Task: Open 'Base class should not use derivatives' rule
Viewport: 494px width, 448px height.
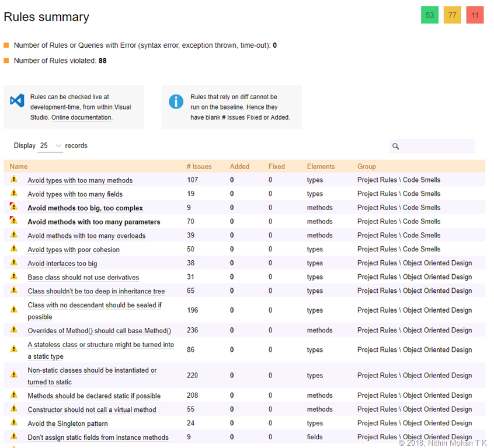Action: click(83, 277)
